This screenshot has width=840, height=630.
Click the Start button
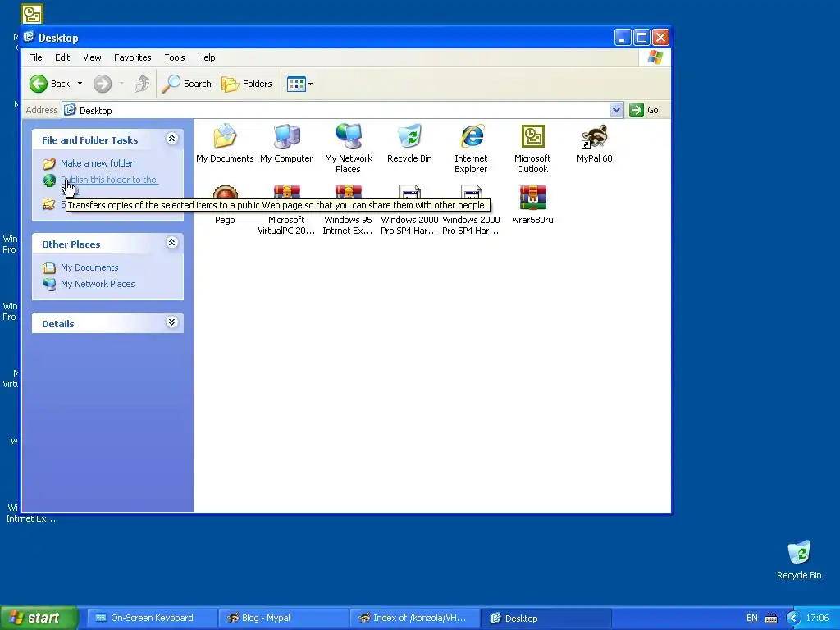(x=39, y=619)
